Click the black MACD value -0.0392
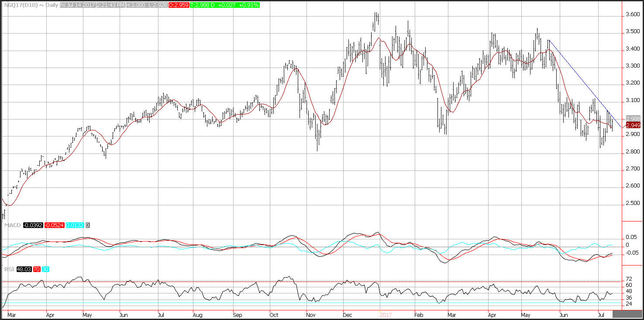The height and width of the screenshot is (320, 644). pyautogui.click(x=33, y=225)
